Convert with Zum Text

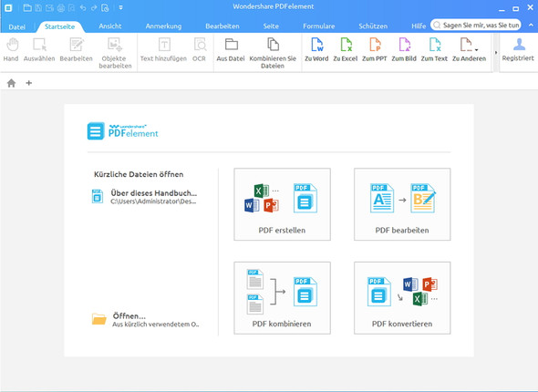(434, 50)
